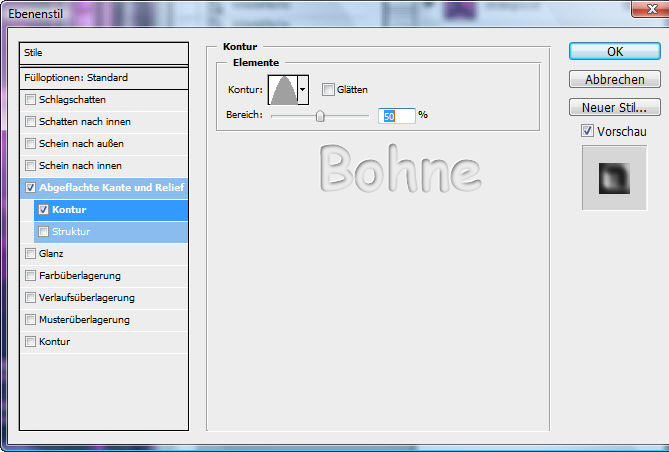
Task: Uncheck Abgeflachte Kante und Relief checkbox
Action: click(30, 187)
